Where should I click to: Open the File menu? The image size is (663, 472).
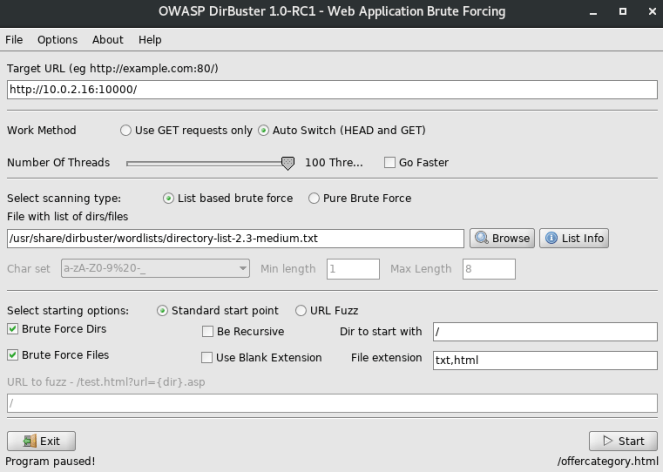[14, 40]
